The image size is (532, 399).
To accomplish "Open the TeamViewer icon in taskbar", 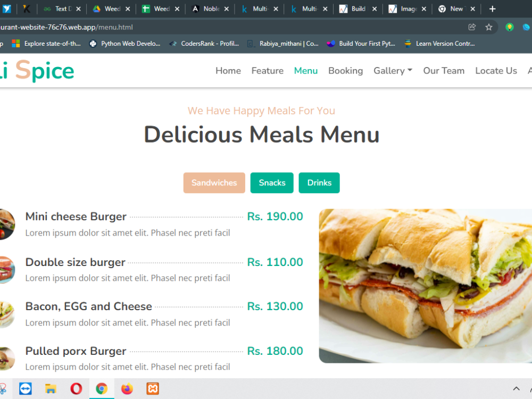I will point(26,388).
